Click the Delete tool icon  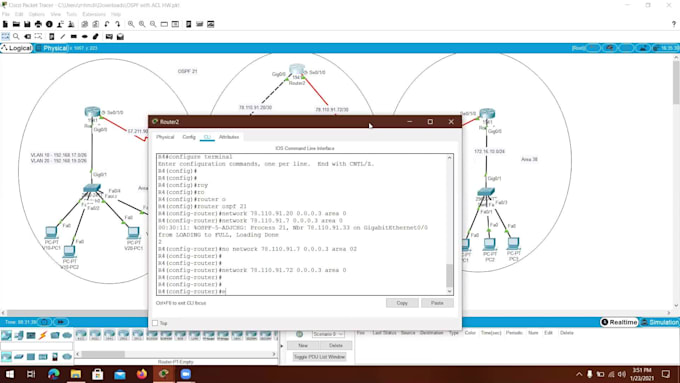[27, 36]
